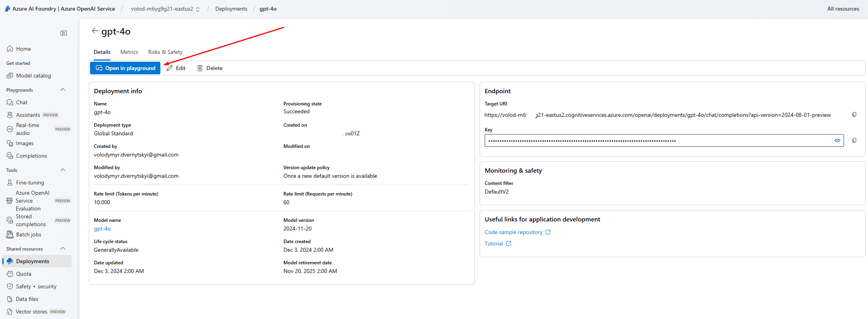The image size is (868, 319).
Task: Click the Azure OpenAI Service Evaluation scale icon
Action: click(x=9, y=201)
